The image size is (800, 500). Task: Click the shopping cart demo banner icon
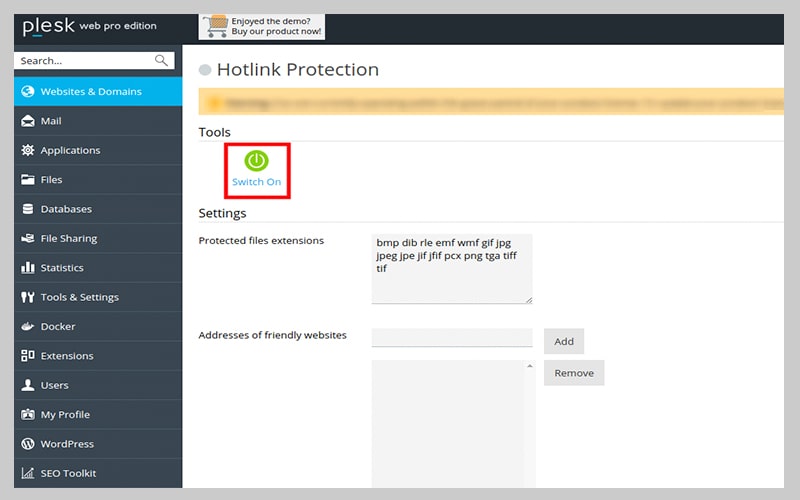pos(214,27)
